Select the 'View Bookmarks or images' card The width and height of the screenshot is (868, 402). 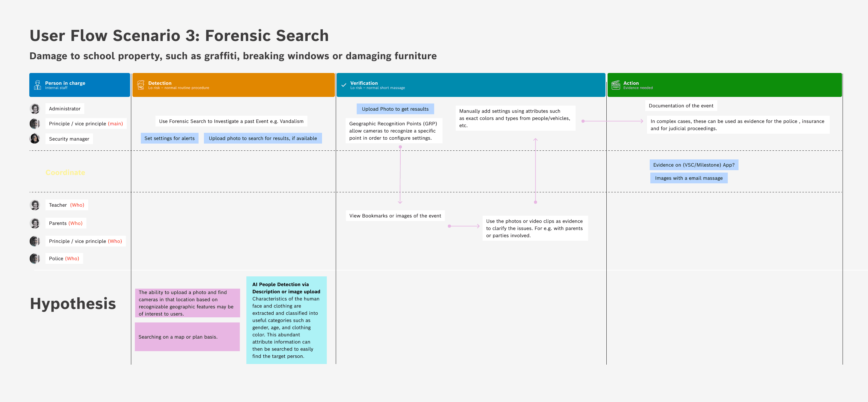pos(395,216)
